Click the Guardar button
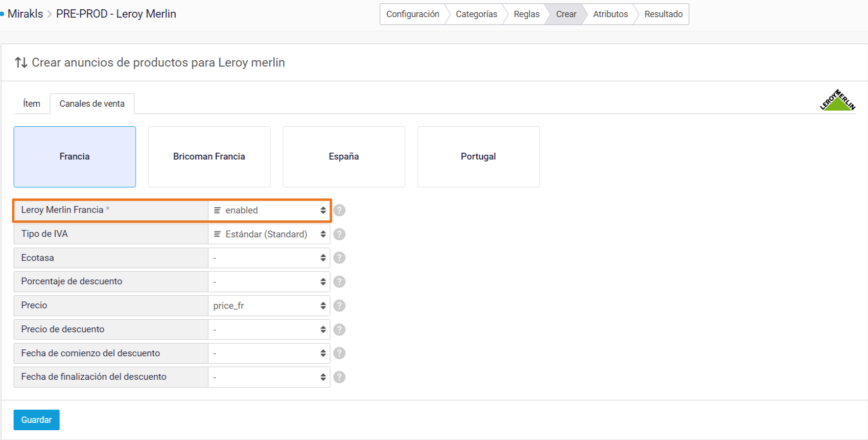 pyautogui.click(x=37, y=420)
